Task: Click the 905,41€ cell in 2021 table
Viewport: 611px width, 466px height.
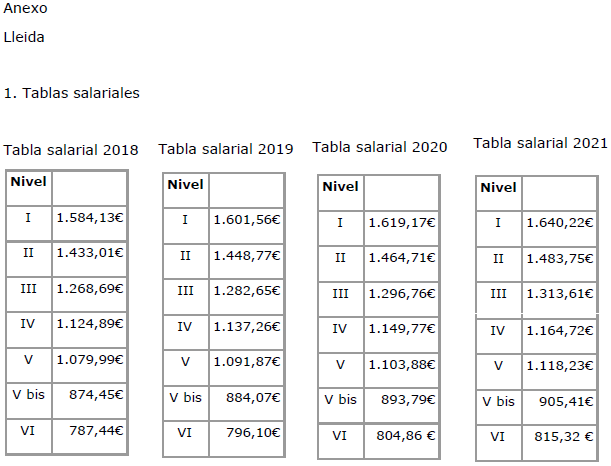Action: (568, 402)
